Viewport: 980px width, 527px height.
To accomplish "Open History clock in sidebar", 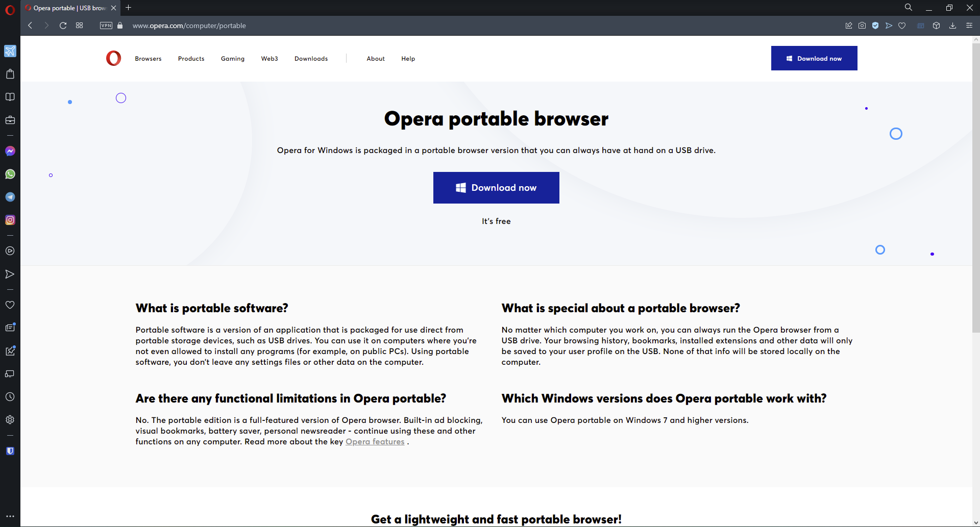I will 10,397.
